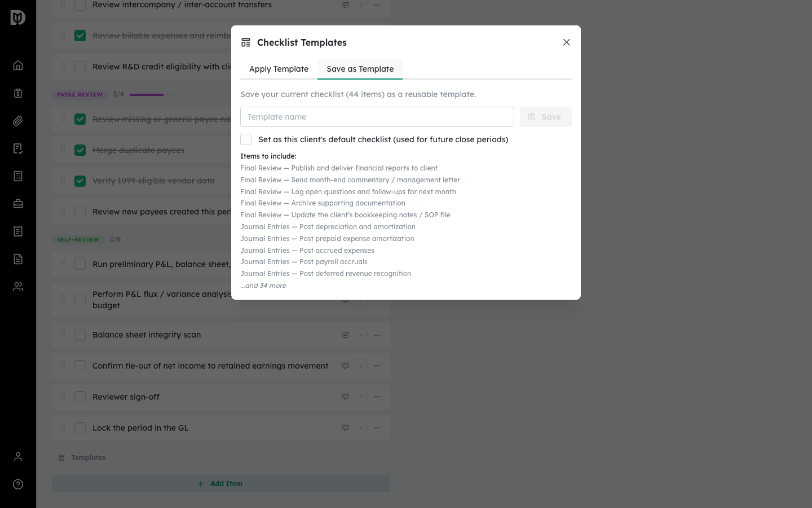Click '...and 34 more' text

[263, 286]
